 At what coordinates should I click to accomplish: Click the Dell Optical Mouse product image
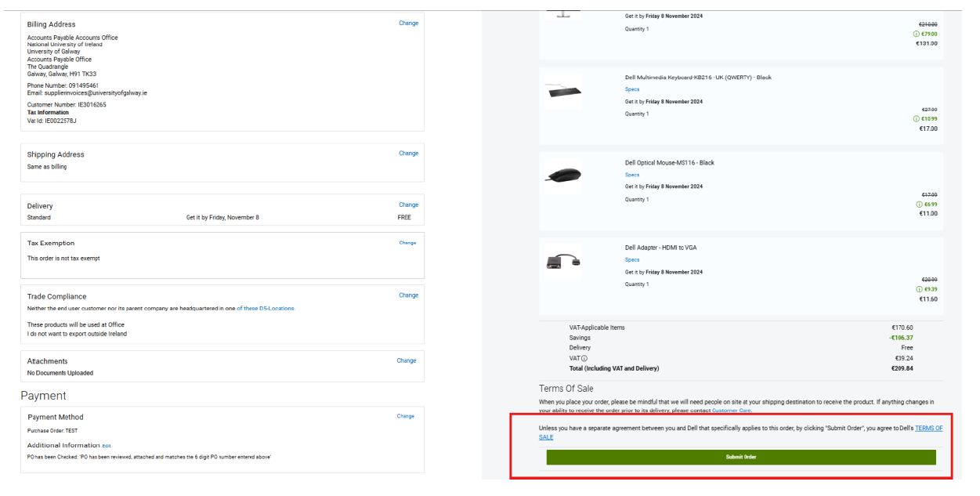click(562, 176)
